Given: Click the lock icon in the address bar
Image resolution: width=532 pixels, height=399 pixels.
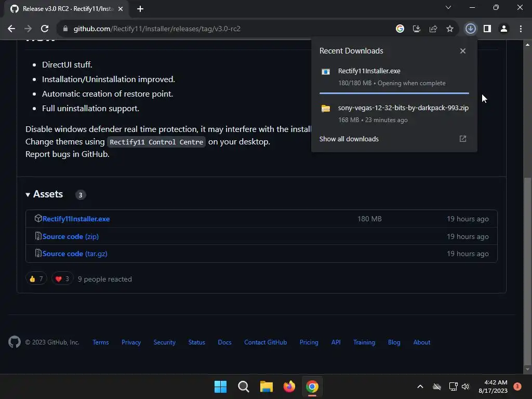Looking at the screenshot, I should tap(65, 29).
